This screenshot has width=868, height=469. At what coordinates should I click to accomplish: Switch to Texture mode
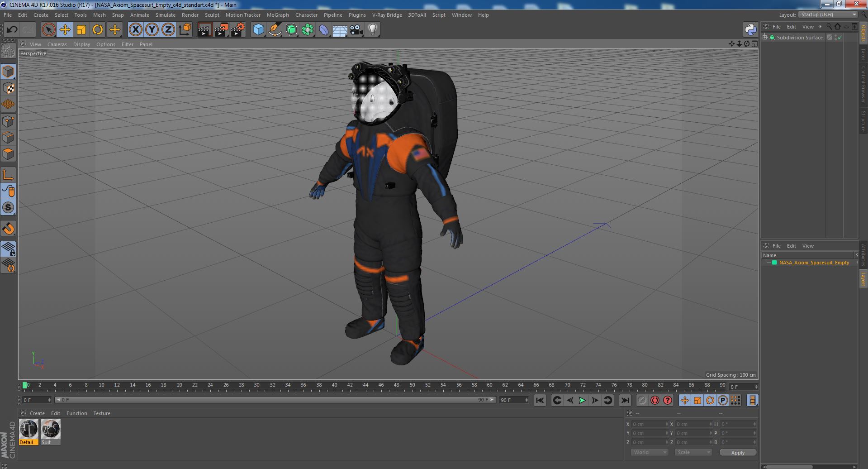[x=8, y=88]
